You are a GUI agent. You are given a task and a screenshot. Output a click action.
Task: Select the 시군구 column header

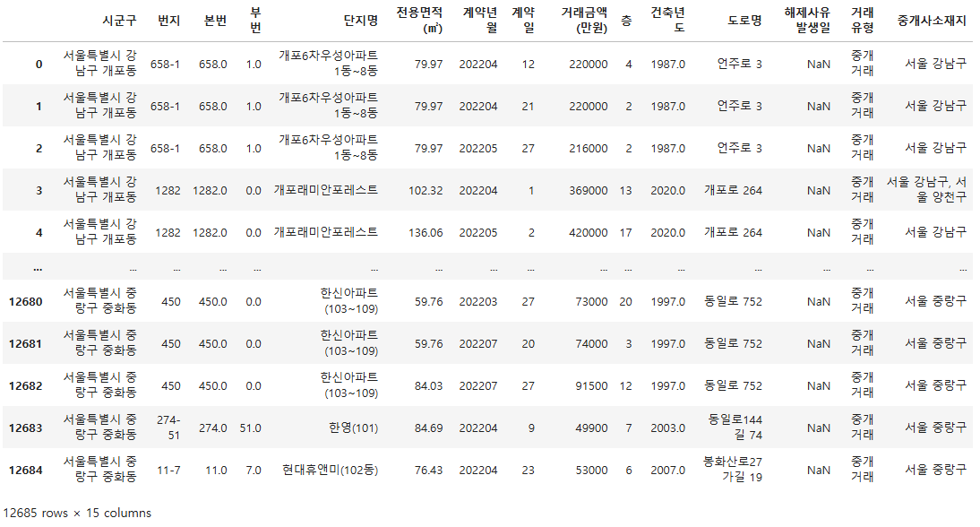tap(119, 21)
